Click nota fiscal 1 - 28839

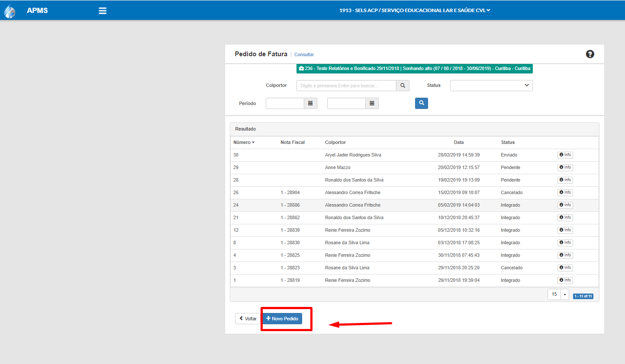click(x=290, y=230)
